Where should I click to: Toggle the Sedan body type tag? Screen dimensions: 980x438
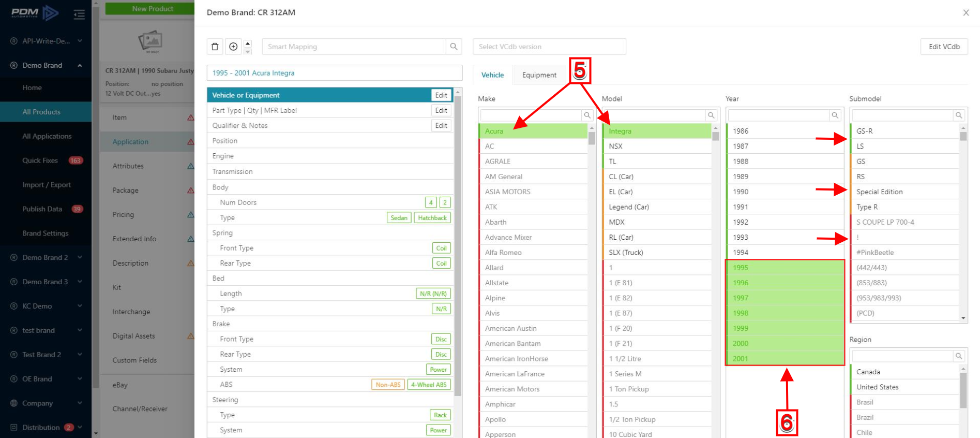pos(399,218)
